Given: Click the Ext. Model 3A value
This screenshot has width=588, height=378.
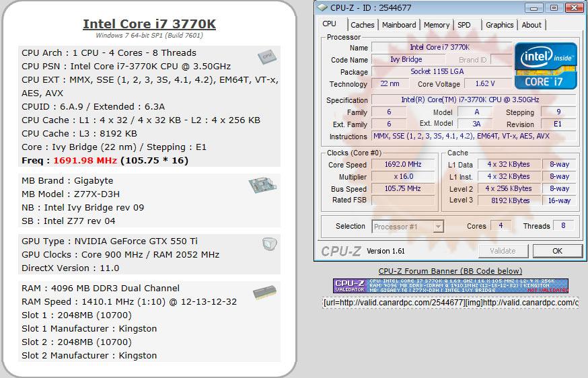Looking at the screenshot, I should click(476, 124).
